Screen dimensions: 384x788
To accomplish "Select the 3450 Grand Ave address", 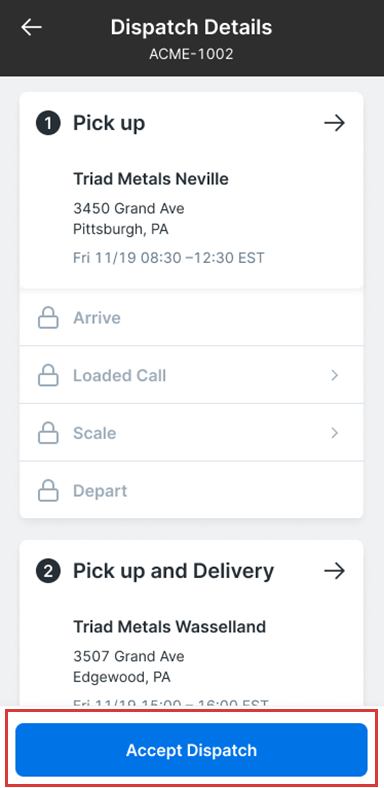I will click(129, 208).
